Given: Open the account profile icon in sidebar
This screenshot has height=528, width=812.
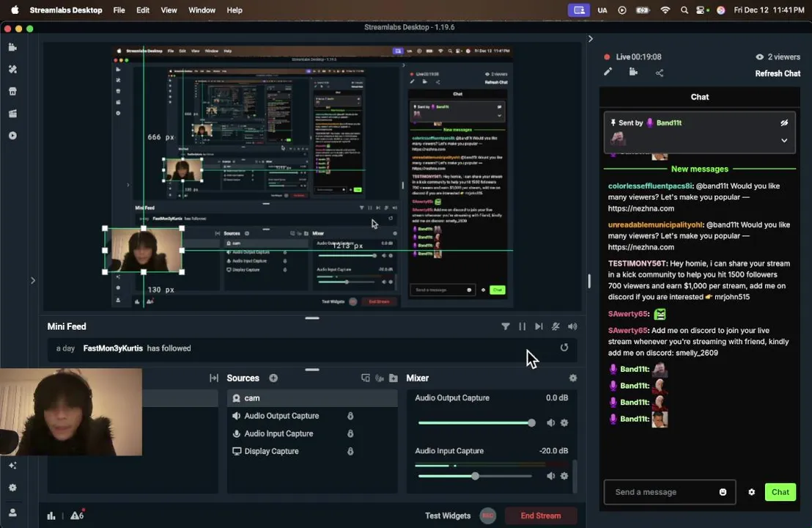Looking at the screenshot, I should click(13, 513).
